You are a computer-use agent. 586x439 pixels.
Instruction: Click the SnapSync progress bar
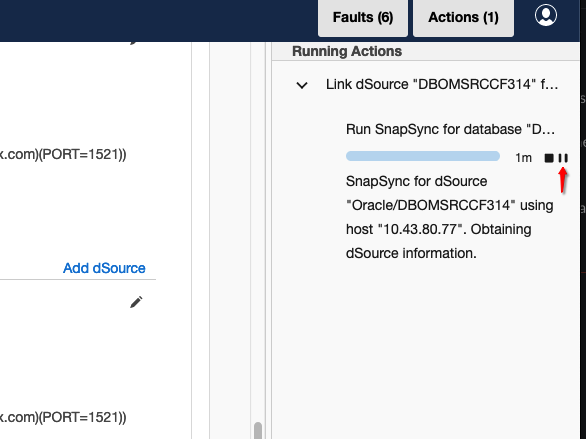423,156
